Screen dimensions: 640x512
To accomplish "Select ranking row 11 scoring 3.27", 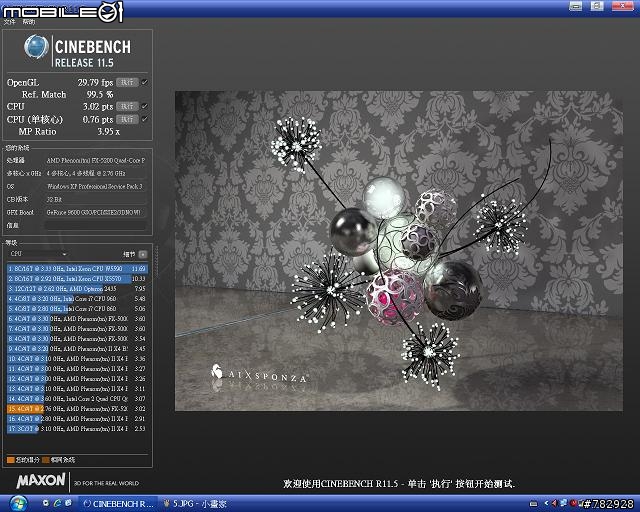I will pyautogui.click(x=77, y=369).
